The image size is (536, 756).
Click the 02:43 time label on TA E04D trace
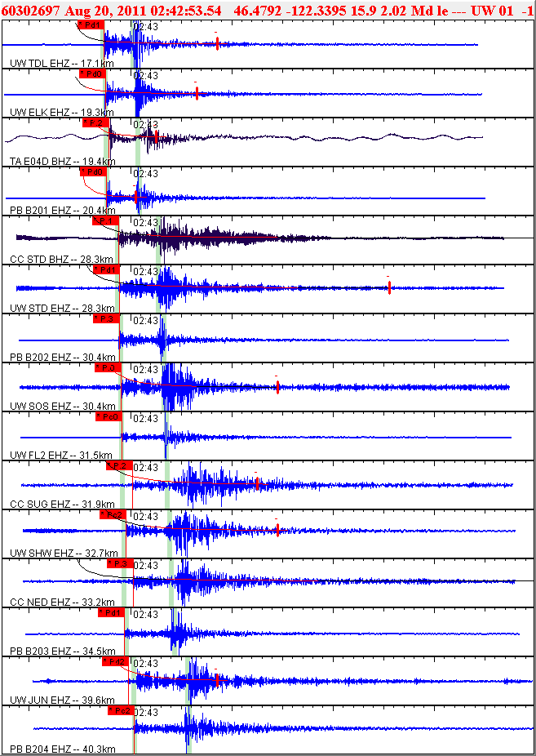click(145, 124)
